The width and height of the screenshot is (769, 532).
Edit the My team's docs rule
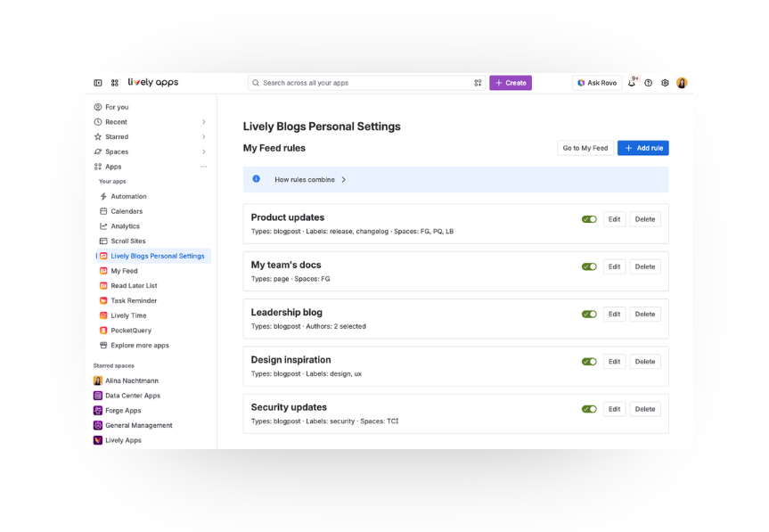tap(615, 266)
